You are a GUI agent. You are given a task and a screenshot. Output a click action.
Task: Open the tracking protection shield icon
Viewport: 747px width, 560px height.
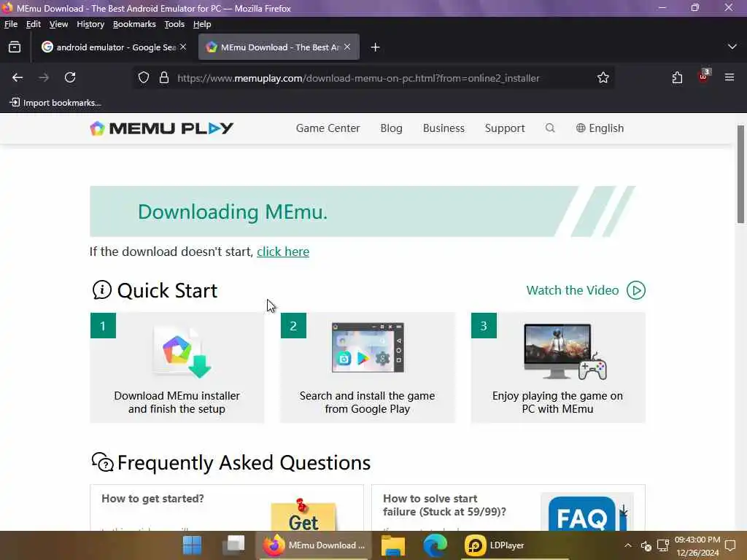click(x=144, y=77)
